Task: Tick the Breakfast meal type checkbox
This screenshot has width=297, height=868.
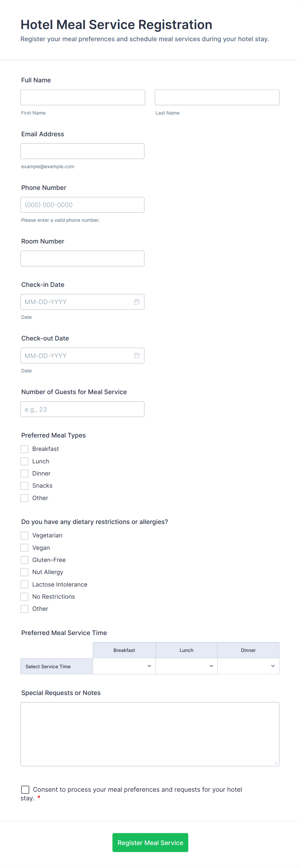Action: (x=25, y=449)
